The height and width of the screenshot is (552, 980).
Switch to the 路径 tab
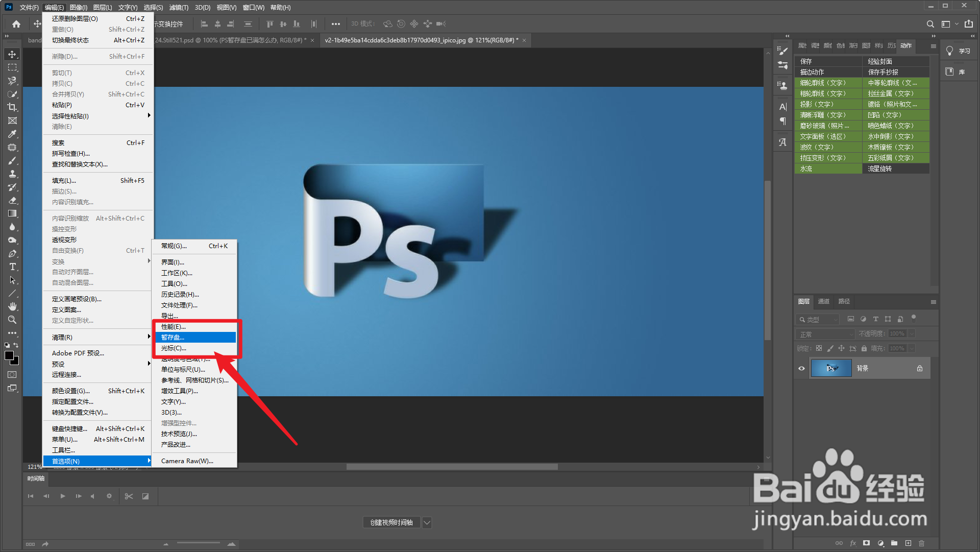pos(844,301)
